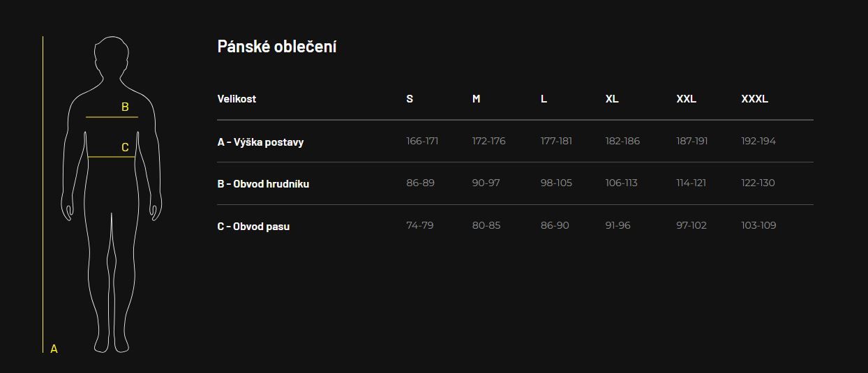Select the S size column header
The width and height of the screenshot is (868, 373).
410,99
